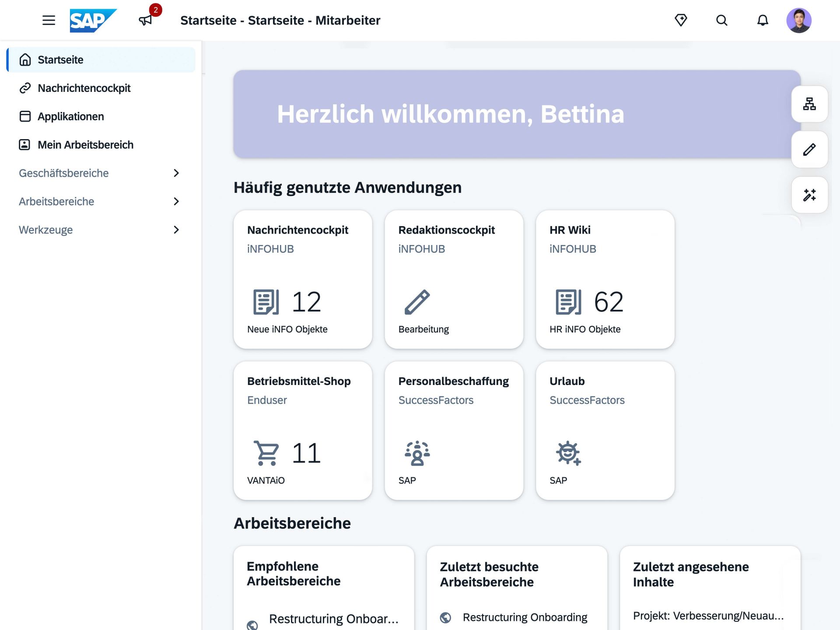Open announcements megaphone with 2 badge
840x630 pixels.
146,19
